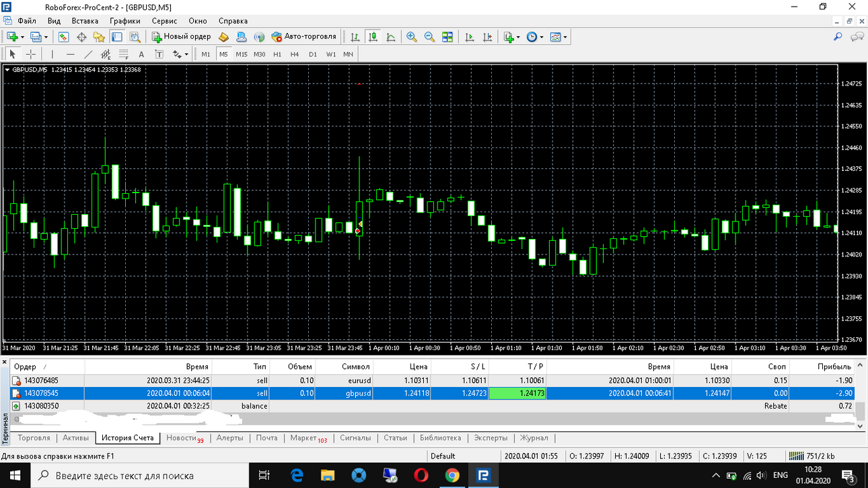The image size is (868, 488).
Task: Toggle the Авто-торговля button
Action: tap(303, 37)
